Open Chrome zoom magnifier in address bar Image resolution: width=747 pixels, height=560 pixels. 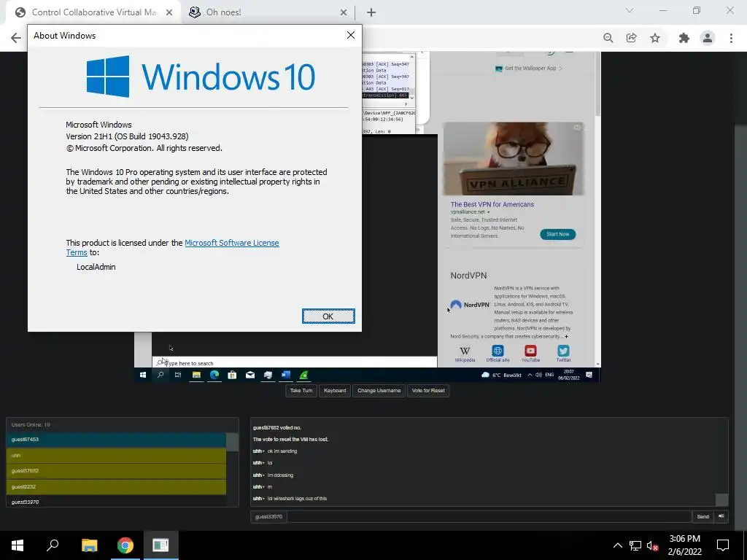[x=608, y=38]
